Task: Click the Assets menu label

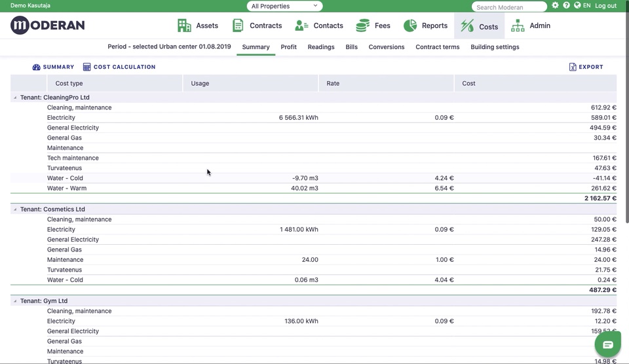Action: pyautogui.click(x=207, y=26)
